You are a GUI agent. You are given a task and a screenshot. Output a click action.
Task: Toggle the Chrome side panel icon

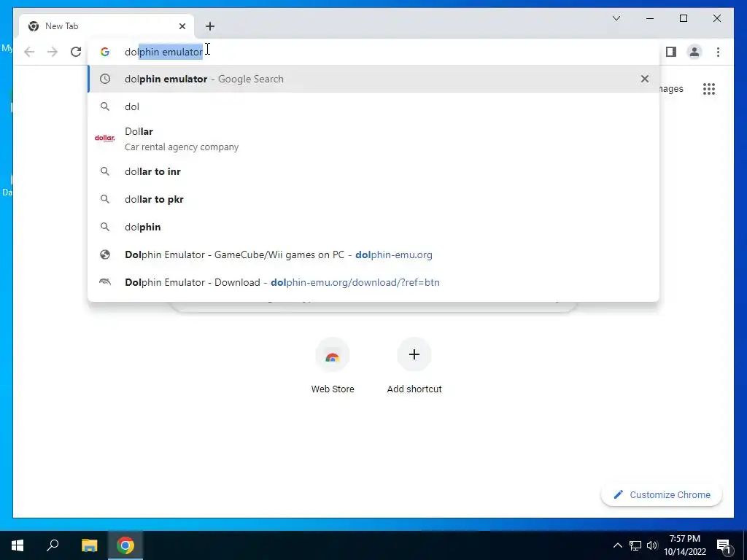coord(671,52)
